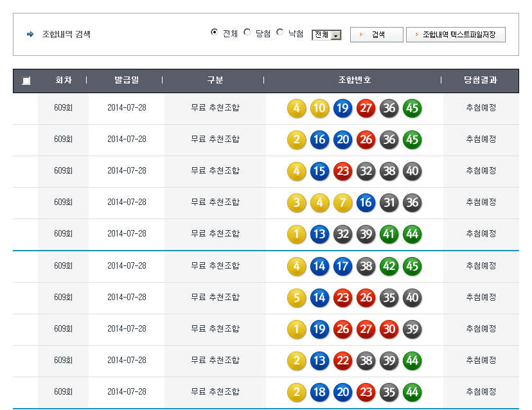
Task: Click the yellow number 7 lottery ball
Action: [x=342, y=202]
